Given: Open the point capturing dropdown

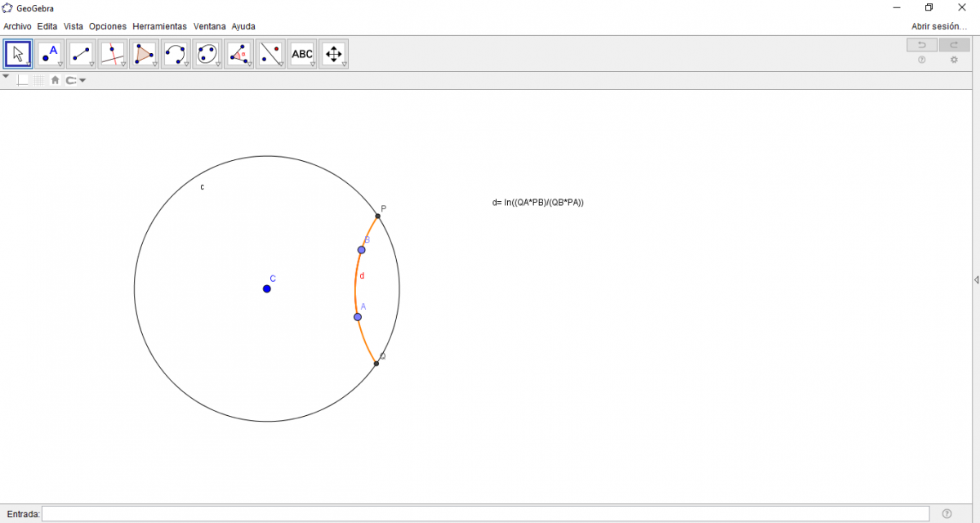Looking at the screenshot, I should click(x=75, y=80).
